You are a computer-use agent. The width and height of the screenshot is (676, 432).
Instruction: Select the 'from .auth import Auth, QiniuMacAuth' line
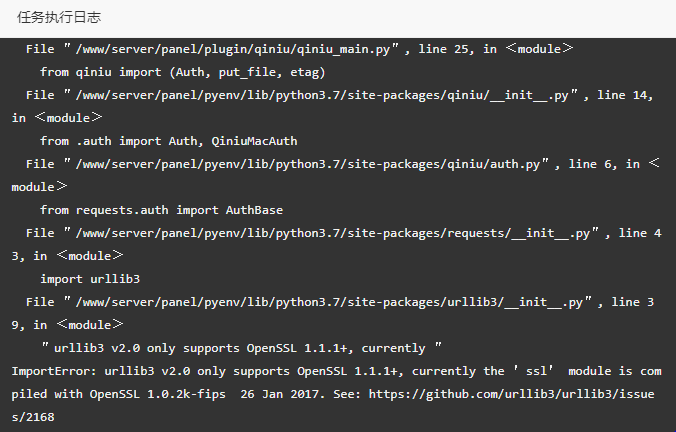pos(169,141)
